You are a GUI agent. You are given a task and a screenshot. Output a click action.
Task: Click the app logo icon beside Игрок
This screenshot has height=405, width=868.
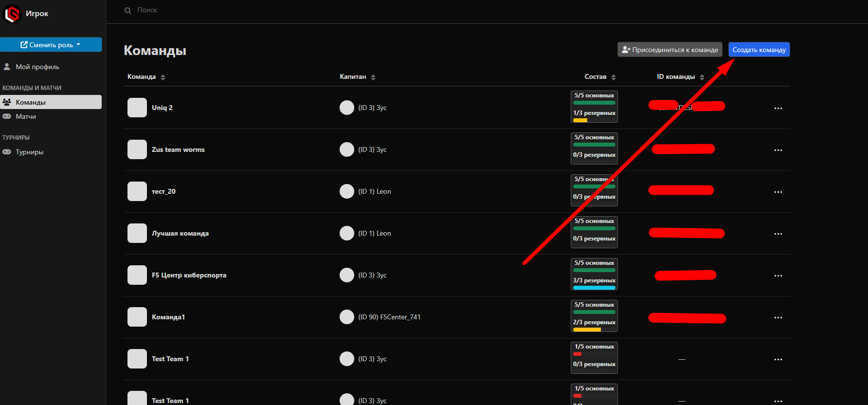click(x=12, y=14)
